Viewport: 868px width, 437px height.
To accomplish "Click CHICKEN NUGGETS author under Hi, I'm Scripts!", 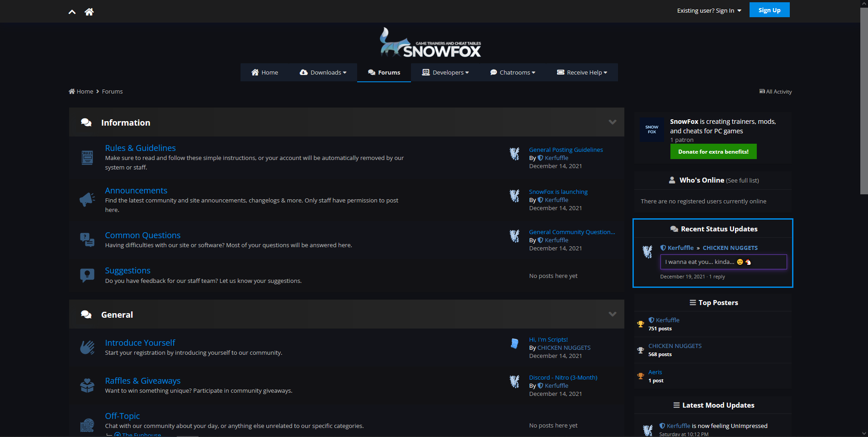I will 564,348.
